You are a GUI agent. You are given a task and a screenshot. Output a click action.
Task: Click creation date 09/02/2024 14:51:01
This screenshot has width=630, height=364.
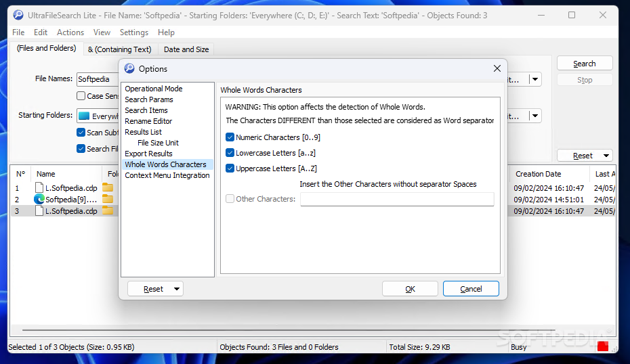tap(549, 200)
